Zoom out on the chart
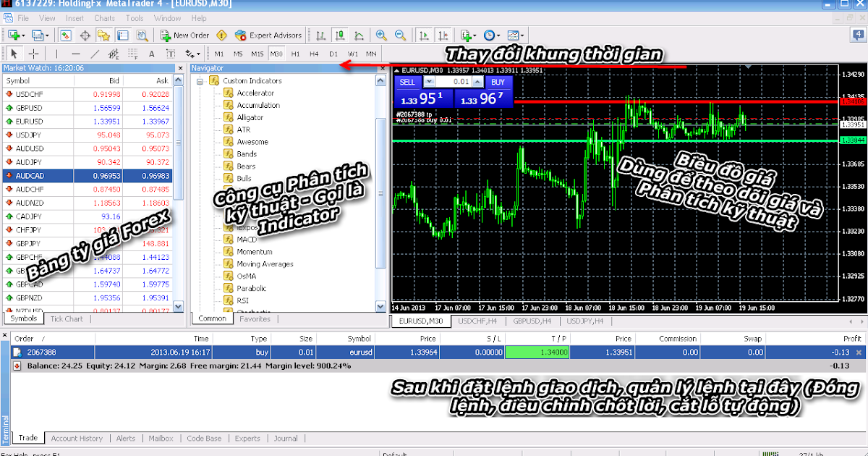Screen dimensions: 868x456 (400, 35)
